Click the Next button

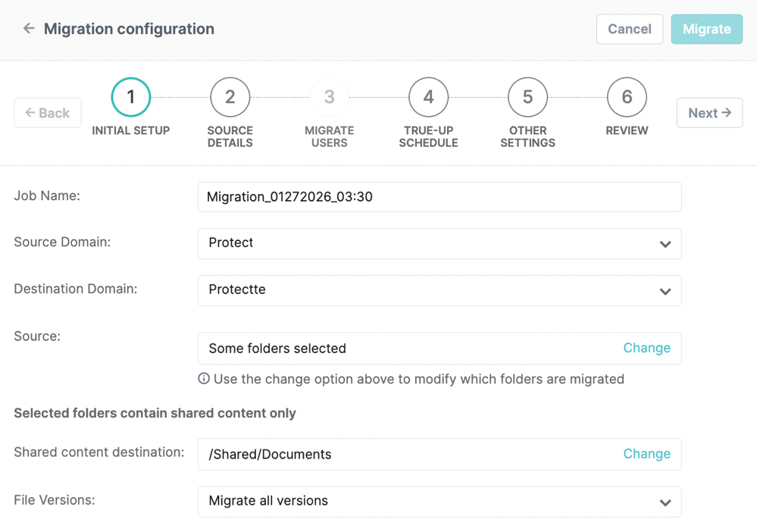(709, 113)
